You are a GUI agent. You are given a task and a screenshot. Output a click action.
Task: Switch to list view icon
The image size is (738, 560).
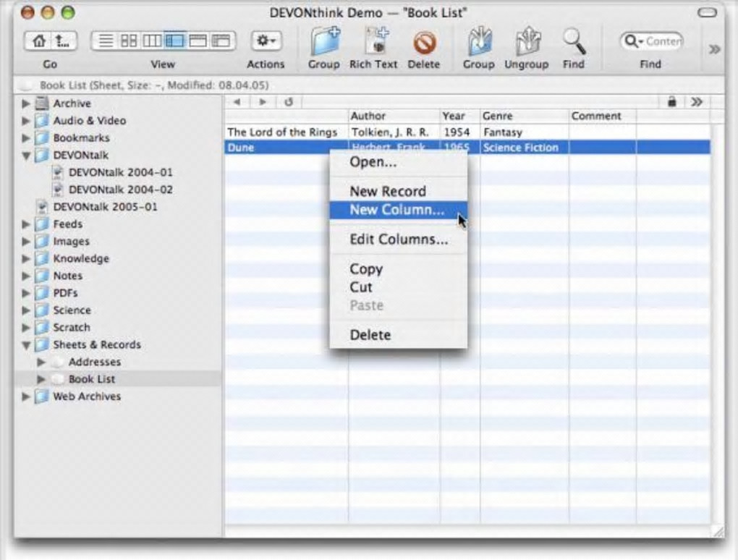point(106,41)
